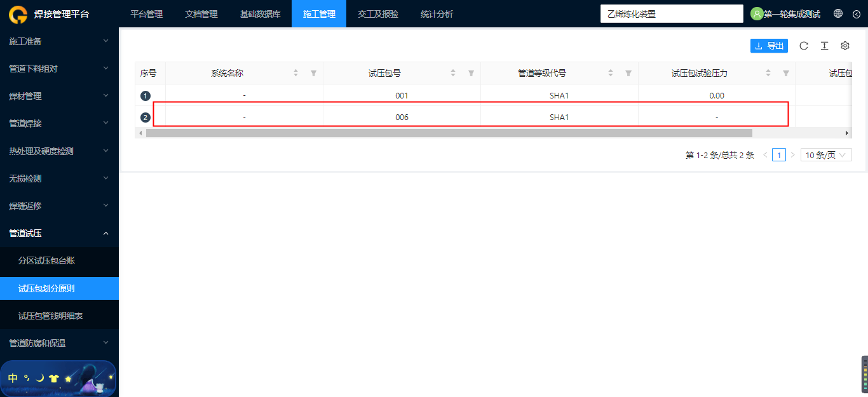
Task: Click the 0.00 test pressure cell
Action: click(717, 96)
